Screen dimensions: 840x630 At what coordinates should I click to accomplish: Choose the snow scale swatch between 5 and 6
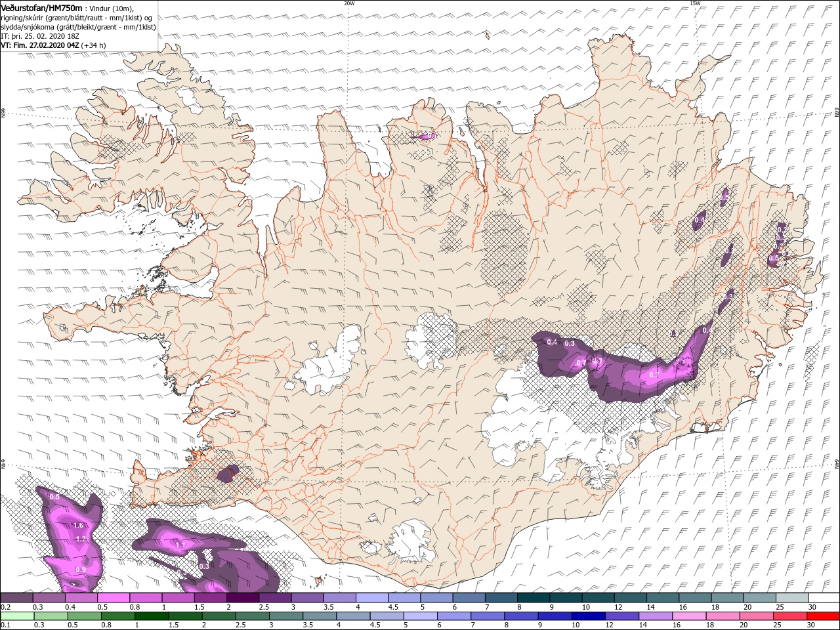(x=436, y=597)
